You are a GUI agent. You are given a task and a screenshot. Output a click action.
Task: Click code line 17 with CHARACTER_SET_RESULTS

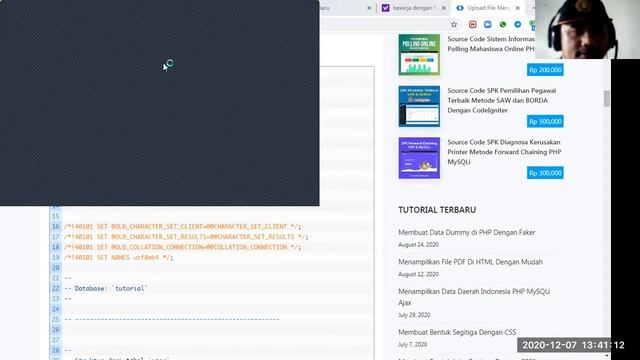[186, 237]
